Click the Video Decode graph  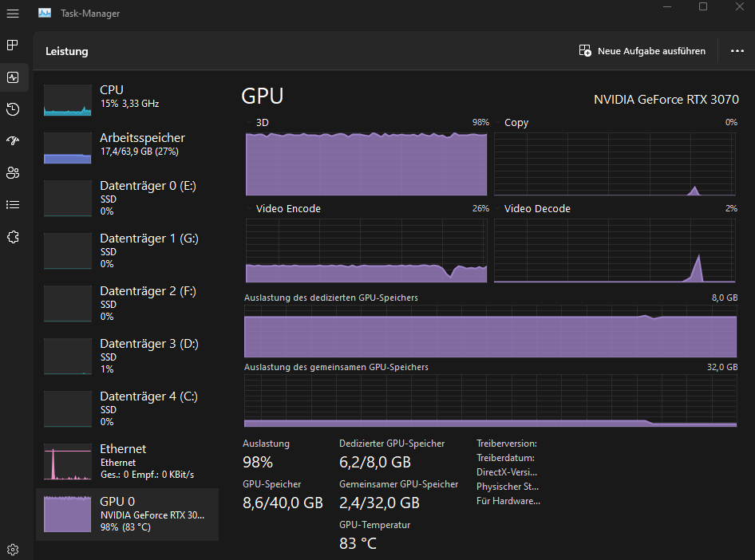coord(615,250)
